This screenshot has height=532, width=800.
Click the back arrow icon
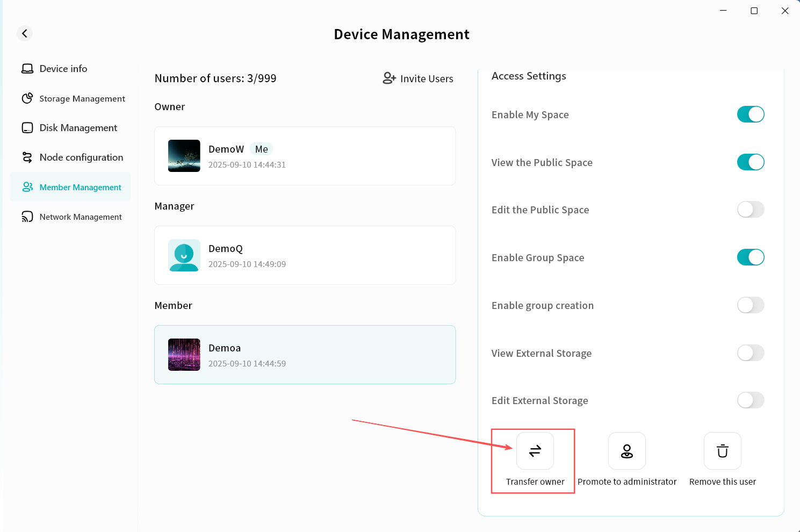pos(25,33)
